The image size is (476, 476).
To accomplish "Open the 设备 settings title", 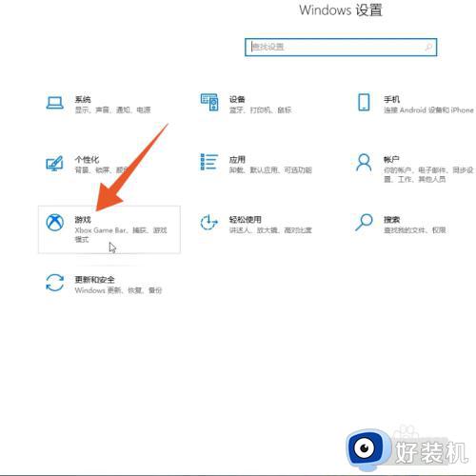I will [x=237, y=99].
